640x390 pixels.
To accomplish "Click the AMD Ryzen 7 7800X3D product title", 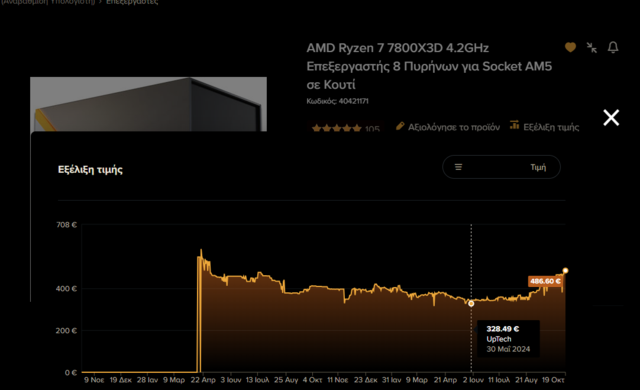I will 429,66.
